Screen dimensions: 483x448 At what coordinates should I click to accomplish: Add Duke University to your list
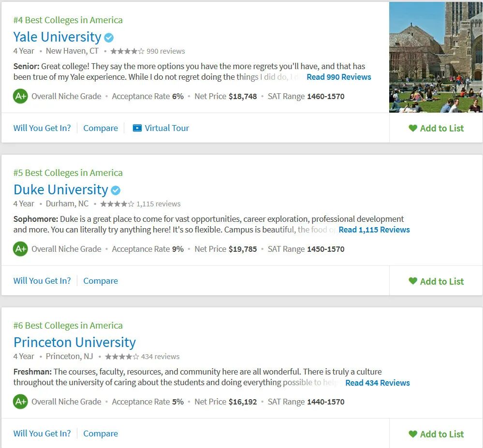pyautogui.click(x=436, y=281)
